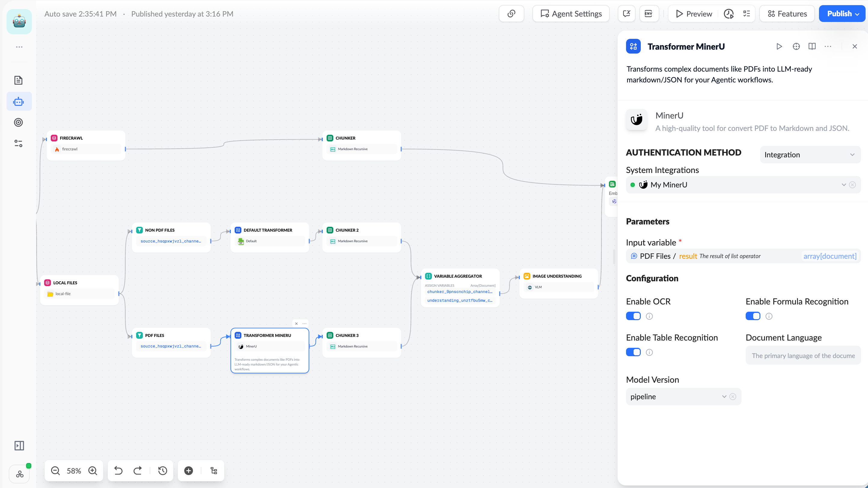Viewport: 868px width, 488px height.
Task: Run the Transformer MinerU node with play icon
Action: coord(779,46)
